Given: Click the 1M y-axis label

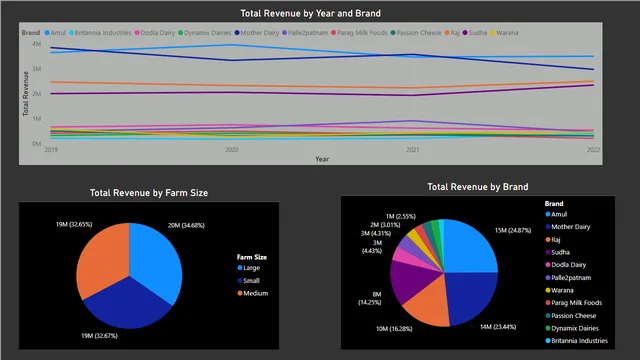Looking at the screenshot, I should pos(36,119).
